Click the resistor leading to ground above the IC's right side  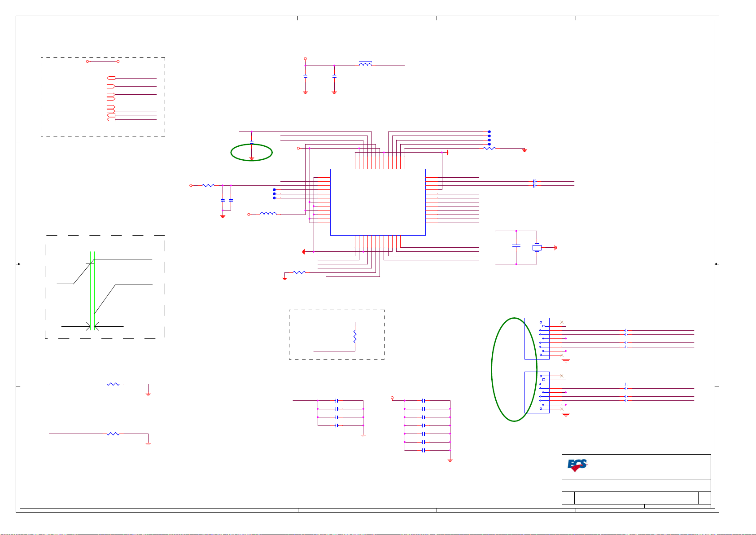pyautogui.click(x=489, y=148)
